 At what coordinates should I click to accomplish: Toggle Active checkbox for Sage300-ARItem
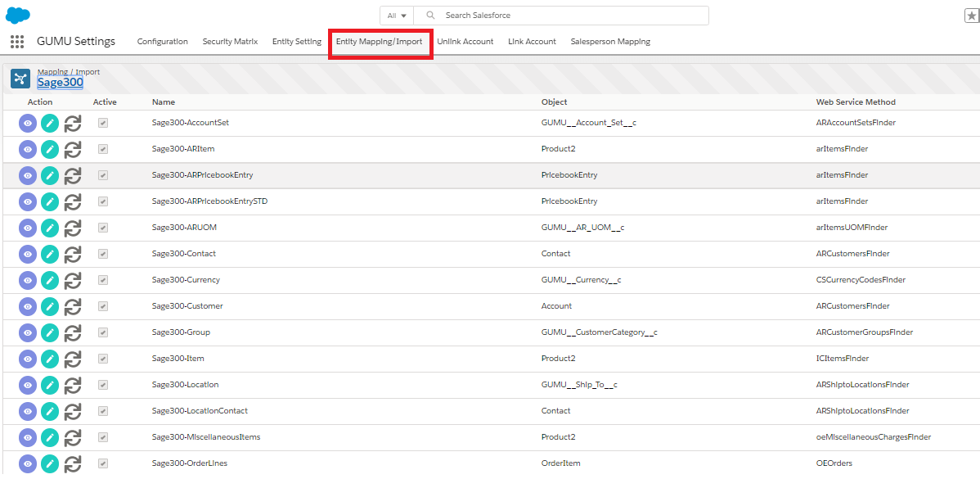[x=103, y=150]
